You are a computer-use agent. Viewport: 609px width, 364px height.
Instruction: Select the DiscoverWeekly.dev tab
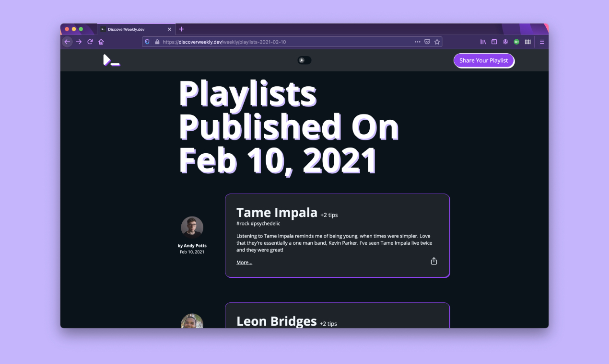(136, 29)
